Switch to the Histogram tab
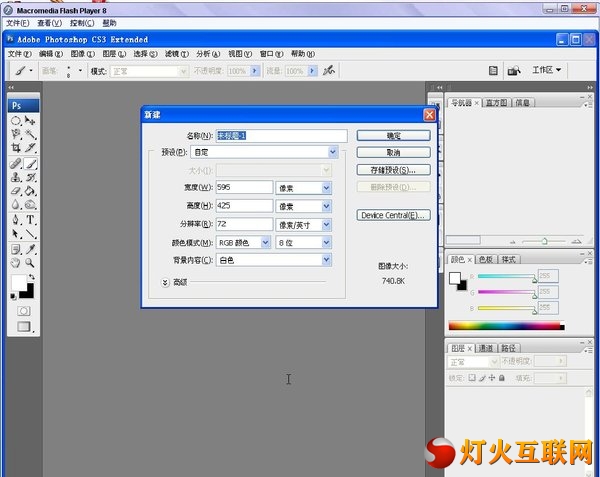Viewport: 600px width, 477px height. pyautogui.click(x=496, y=103)
